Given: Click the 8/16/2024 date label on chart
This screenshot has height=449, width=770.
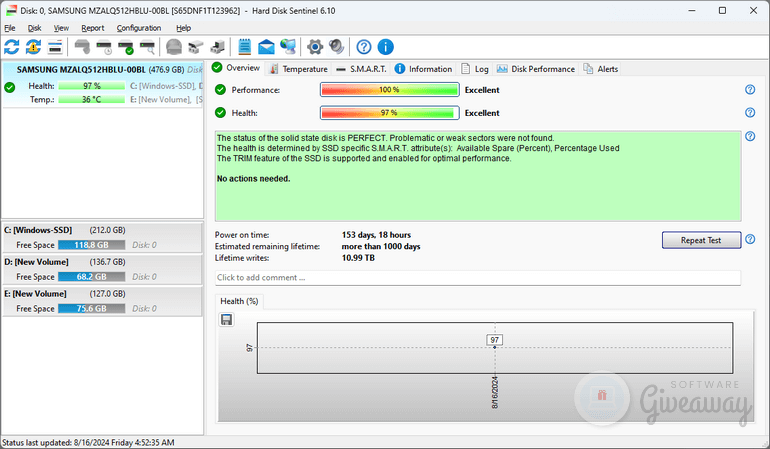Looking at the screenshot, I should [495, 392].
